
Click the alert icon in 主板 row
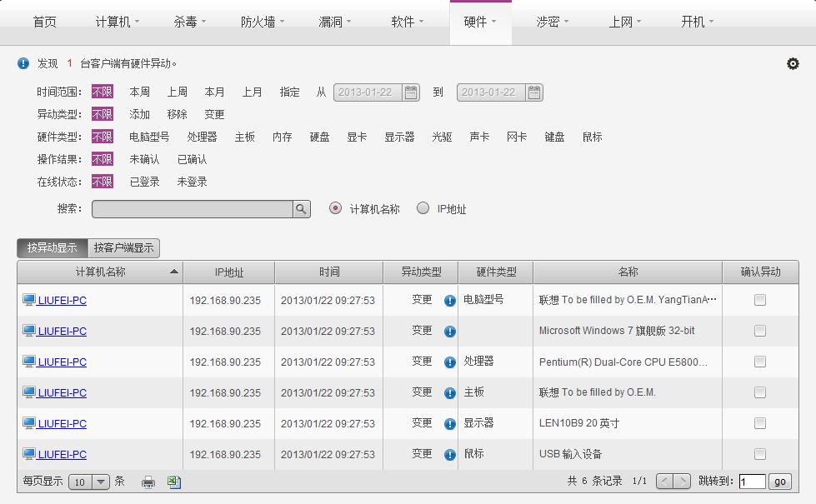click(449, 393)
